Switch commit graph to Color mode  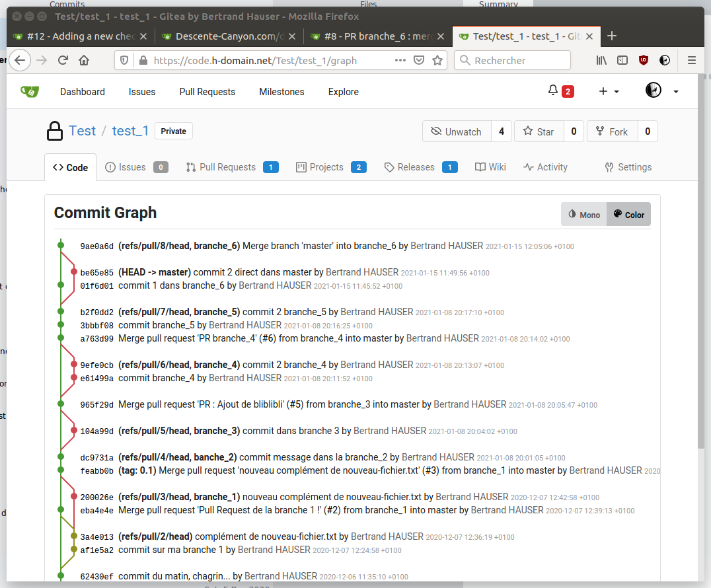click(x=628, y=215)
